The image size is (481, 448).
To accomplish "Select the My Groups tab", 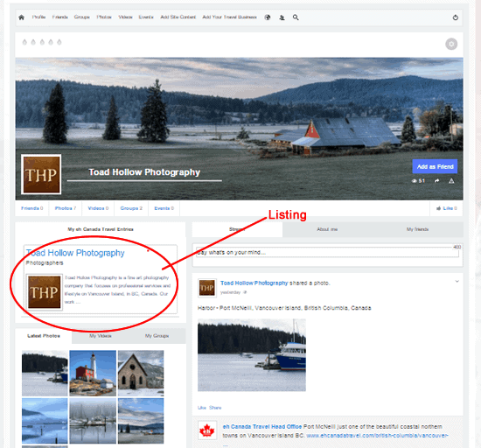I will pos(157,336).
